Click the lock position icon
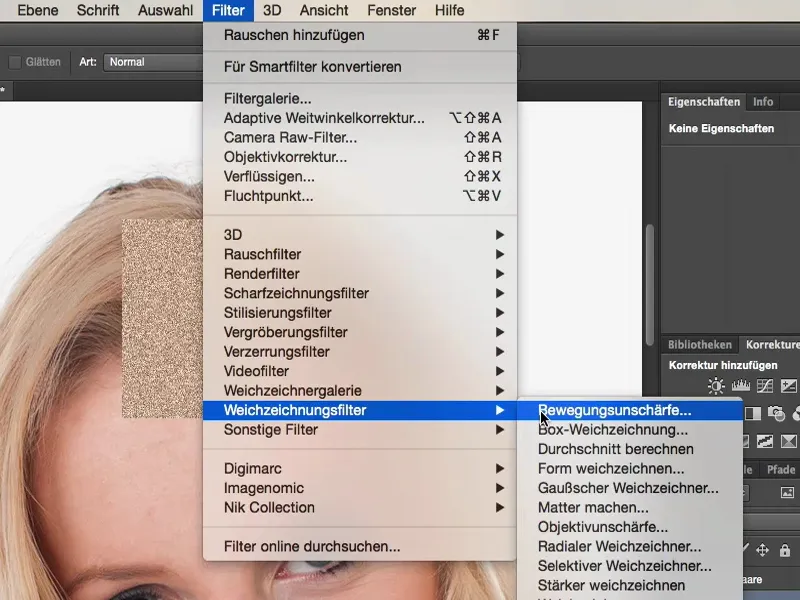Viewport: 800px width, 600px height. 762,550
